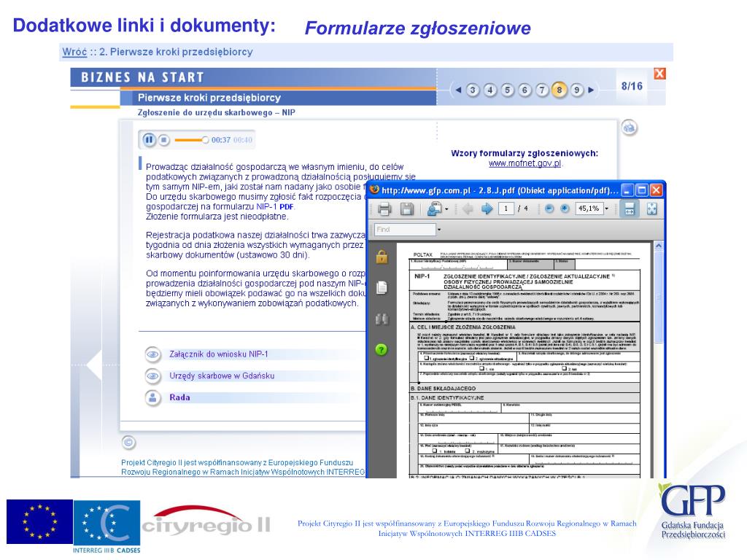The height and width of the screenshot is (560, 747).
Task: Click eye icon beside Urzędy skarbowe w Gdańsku
Action: pos(152,376)
